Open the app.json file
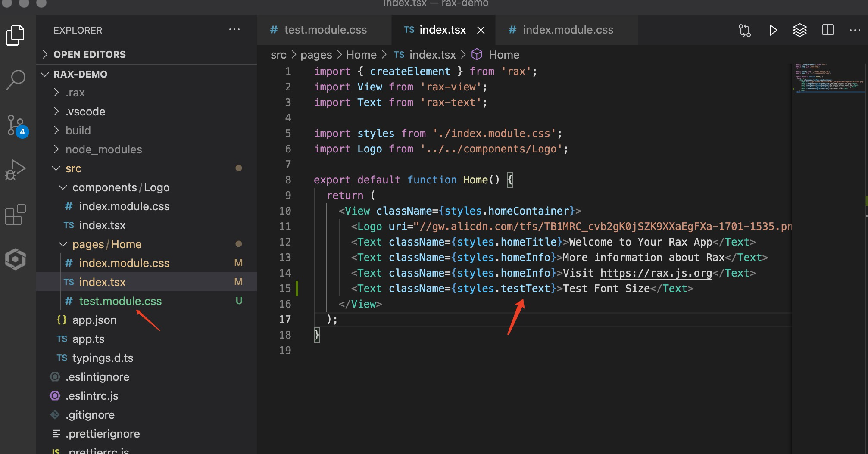 (147, 320)
